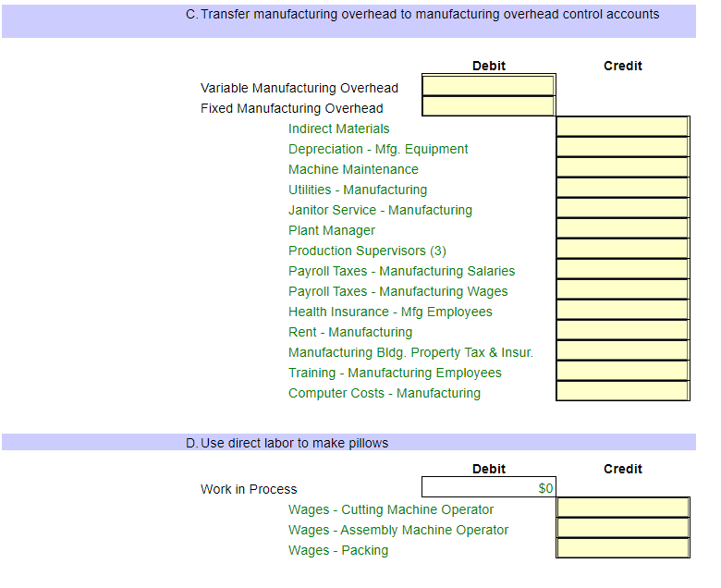Click 'Payroll Taxes - Manufacturing Salaries' label

[401, 271]
